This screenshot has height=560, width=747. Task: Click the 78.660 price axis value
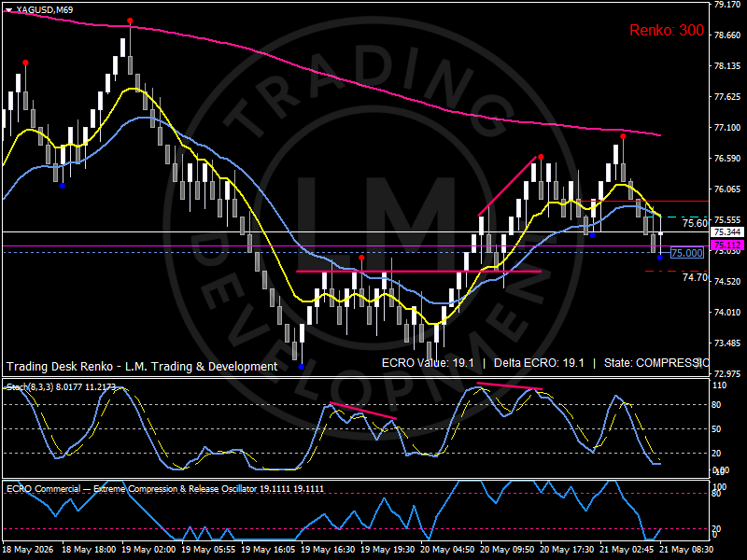tap(727, 35)
